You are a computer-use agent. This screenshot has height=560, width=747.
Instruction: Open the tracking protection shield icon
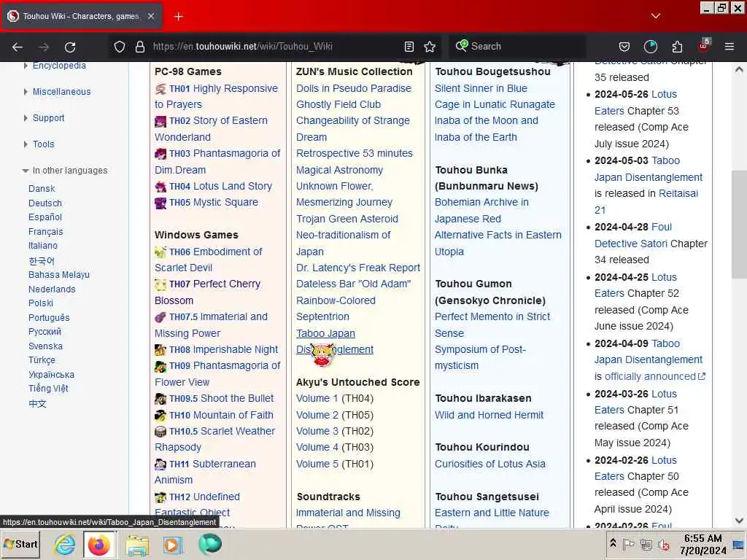pyautogui.click(x=120, y=47)
